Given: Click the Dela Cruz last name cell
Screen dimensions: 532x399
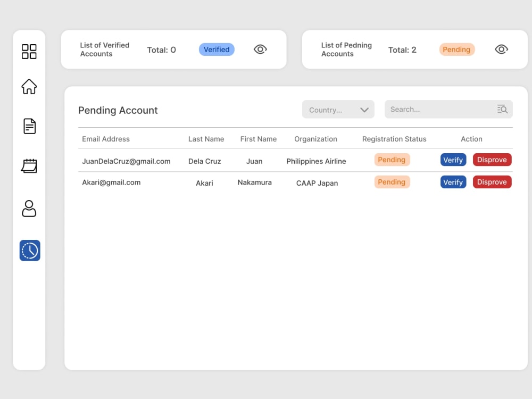Looking at the screenshot, I should 205,162.
